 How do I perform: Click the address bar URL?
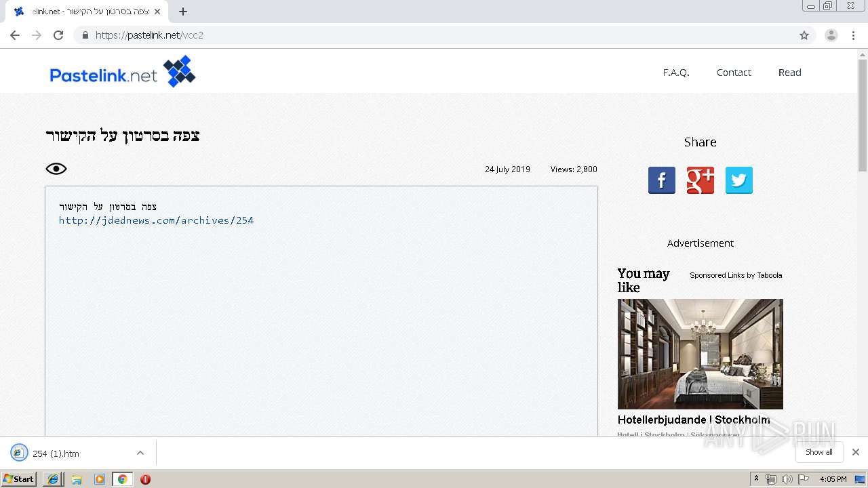pos(149,35)
